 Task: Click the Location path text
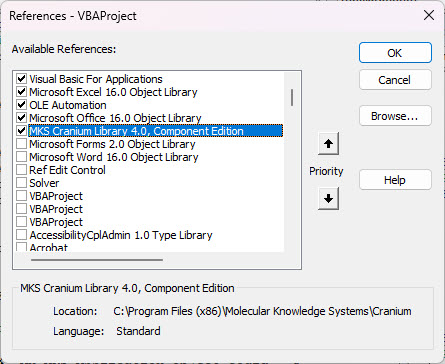(262, 311)
